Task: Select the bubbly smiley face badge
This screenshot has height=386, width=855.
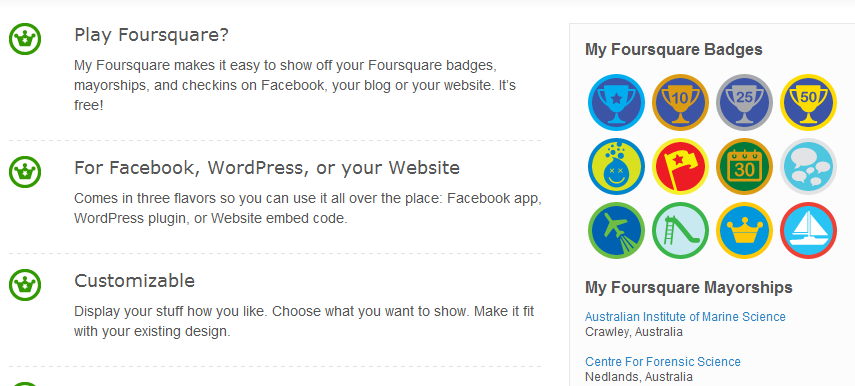Action: [616, 166]
